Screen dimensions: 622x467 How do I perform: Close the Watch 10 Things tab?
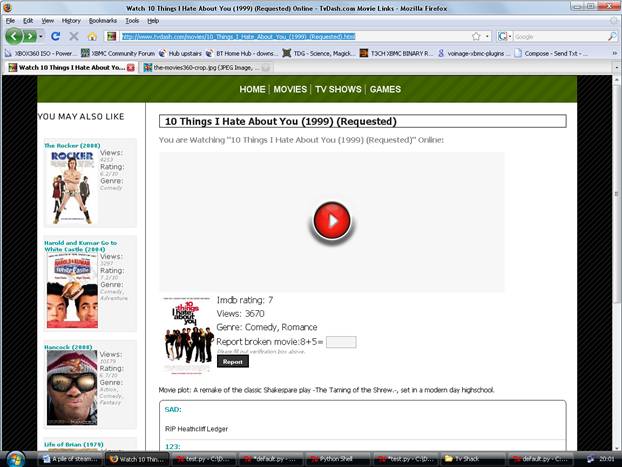click(x=131, y=68)
